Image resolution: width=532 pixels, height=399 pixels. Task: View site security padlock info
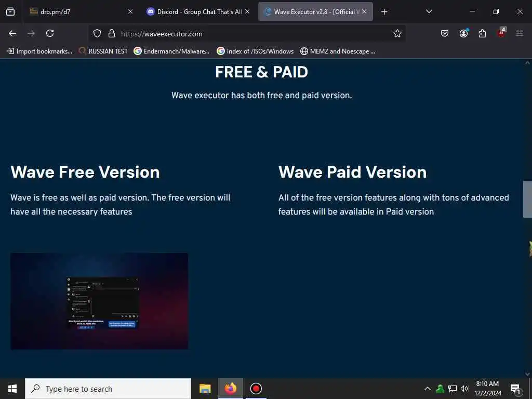(x=112, y=34)
